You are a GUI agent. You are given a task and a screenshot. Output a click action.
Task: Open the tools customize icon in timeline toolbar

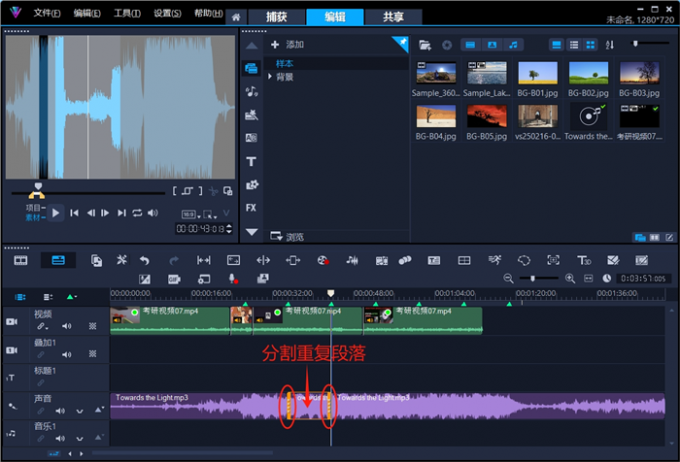pyautogui.click(x=122, y=260)
